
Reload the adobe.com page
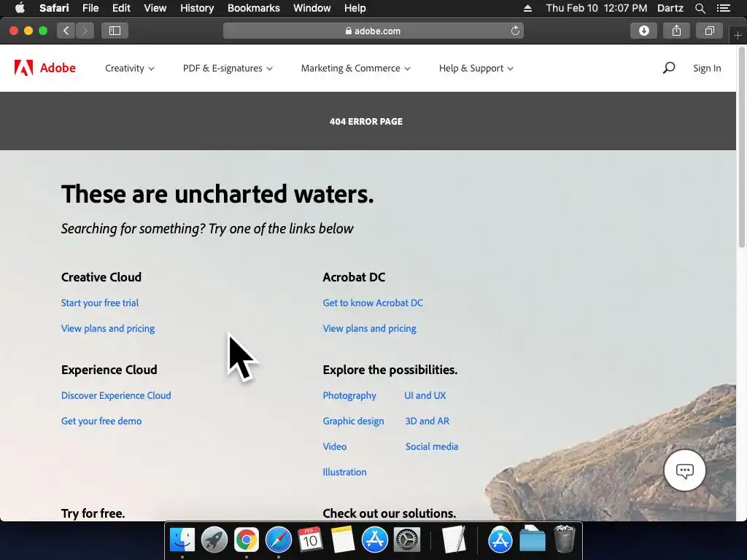[515, 31]
